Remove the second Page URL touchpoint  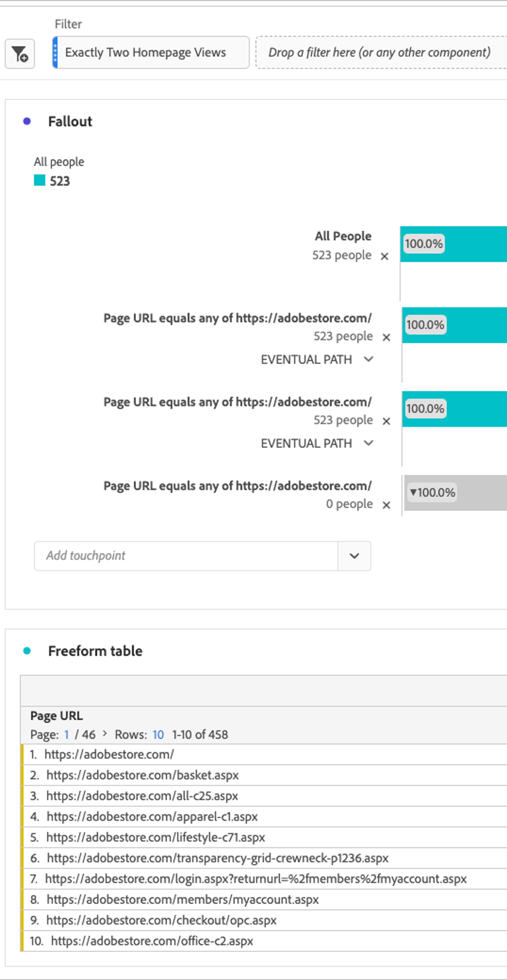click(x=386, y=421)
